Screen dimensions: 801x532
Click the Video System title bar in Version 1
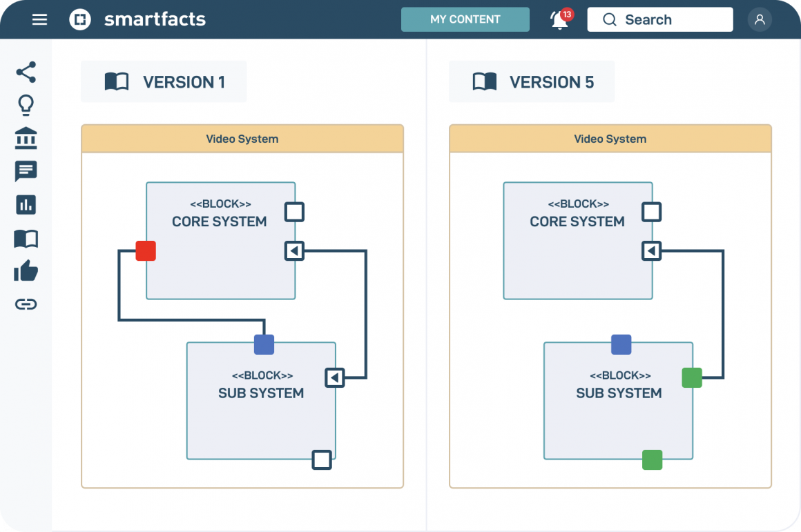point(242,139)
